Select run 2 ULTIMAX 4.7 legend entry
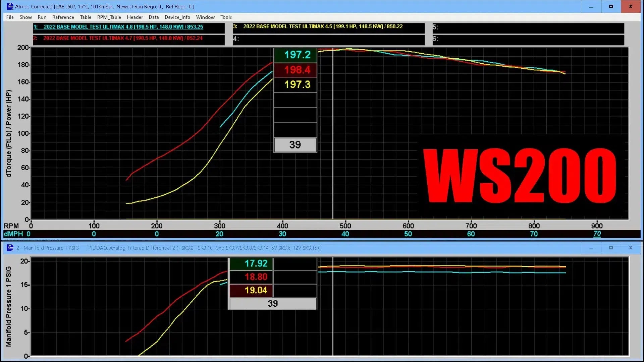Image resolution: width=644 pixels, height=362 pixels. tap(123, 38)
